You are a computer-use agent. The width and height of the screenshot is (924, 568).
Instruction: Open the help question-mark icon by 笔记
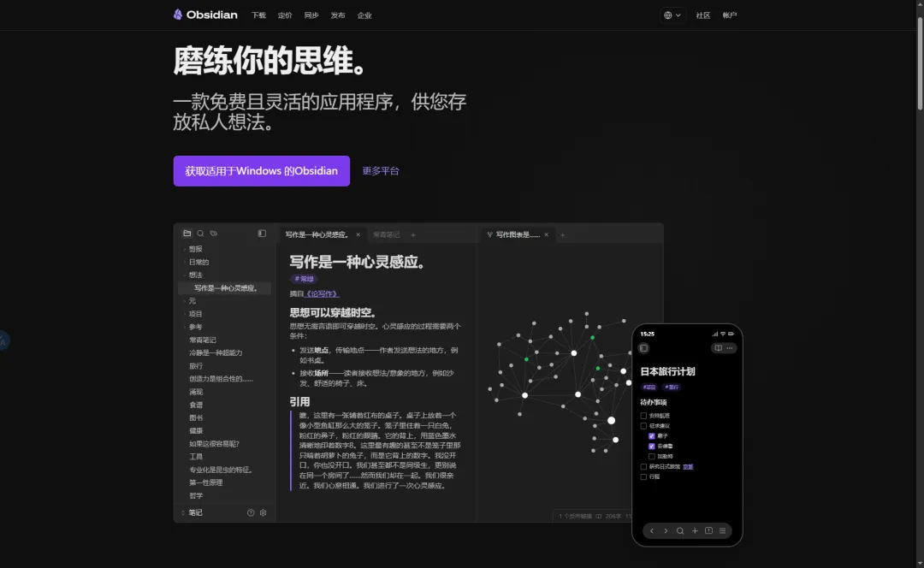tap(251, 512)
